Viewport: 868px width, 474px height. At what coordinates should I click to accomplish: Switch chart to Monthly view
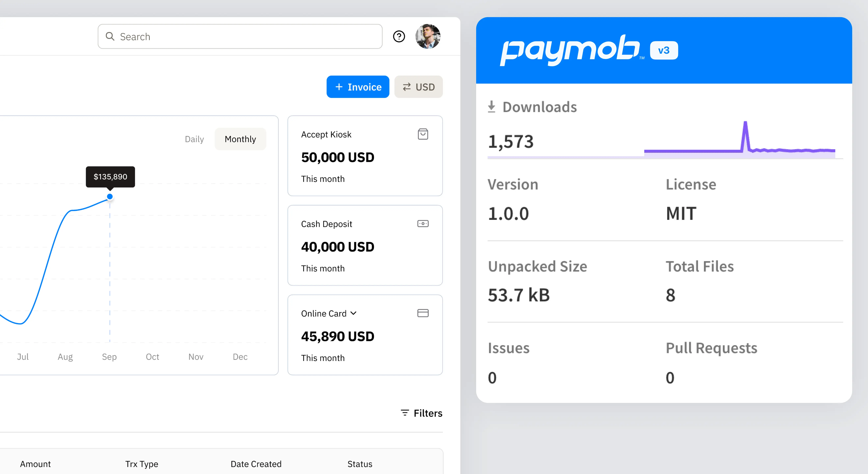coord(240,139)
